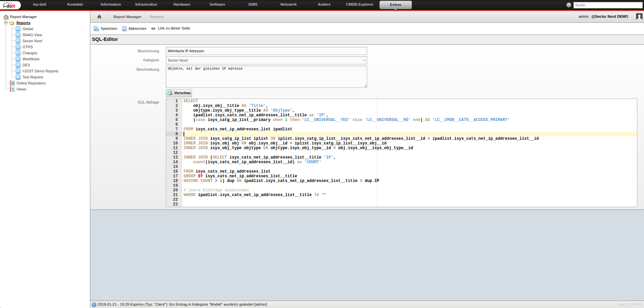Screen dimensions: 644x308
Task: Save report with Speichern
Action: [105, 28]
